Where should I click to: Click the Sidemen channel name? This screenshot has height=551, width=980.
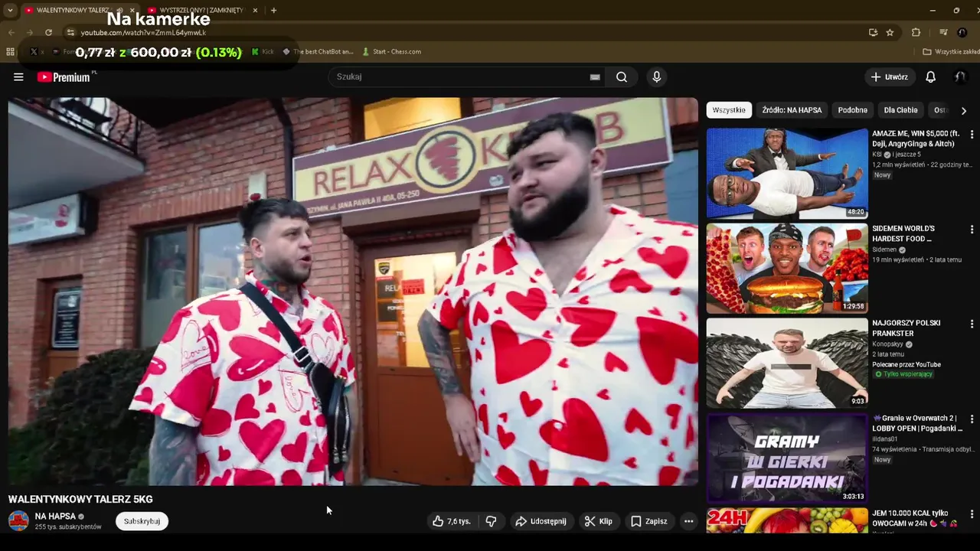[884, 249]
